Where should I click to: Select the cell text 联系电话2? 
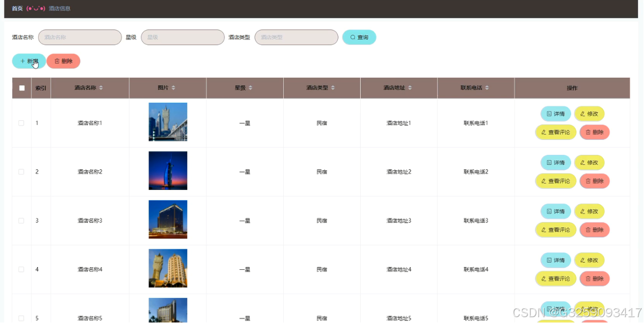coord(476,172)
